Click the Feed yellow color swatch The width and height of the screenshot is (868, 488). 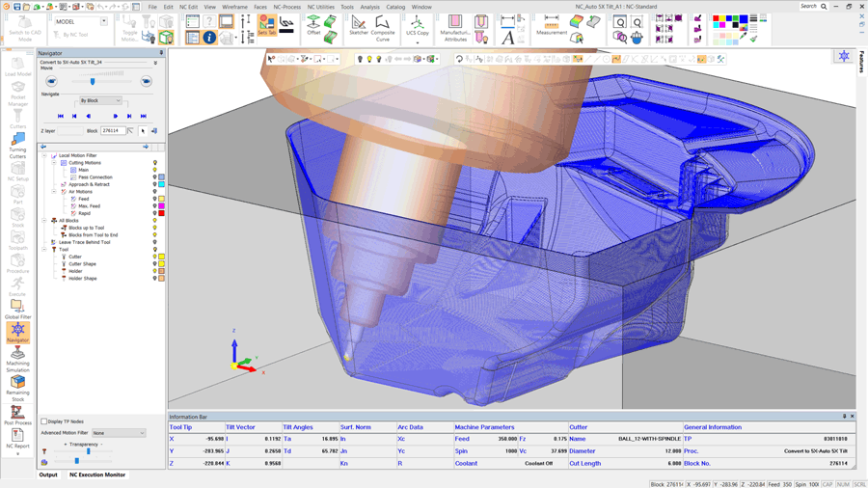[x=162, y=199]
